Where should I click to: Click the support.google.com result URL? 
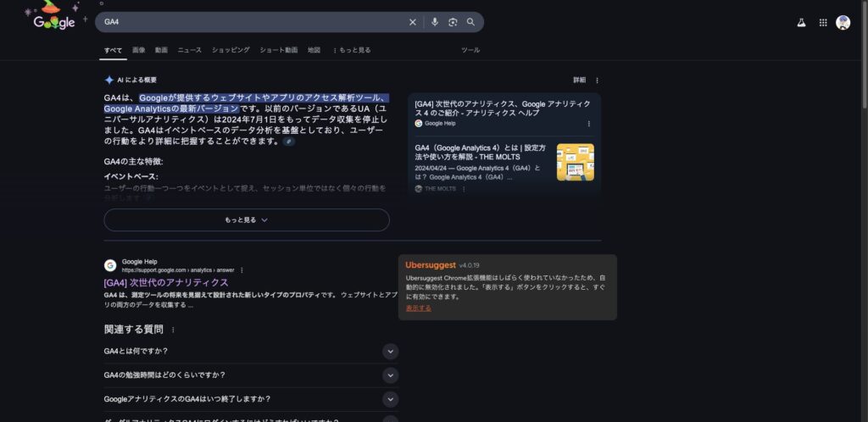point(178,270)
